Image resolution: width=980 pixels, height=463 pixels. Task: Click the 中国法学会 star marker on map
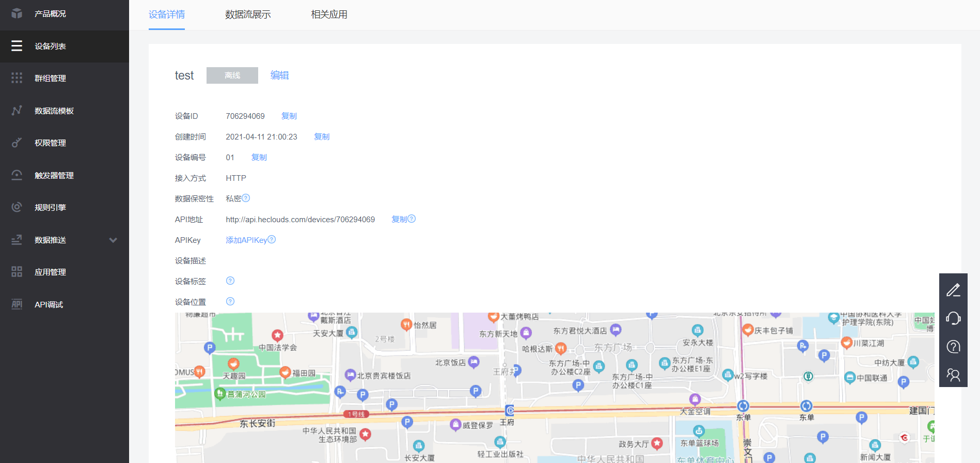[x=277, y=335]
